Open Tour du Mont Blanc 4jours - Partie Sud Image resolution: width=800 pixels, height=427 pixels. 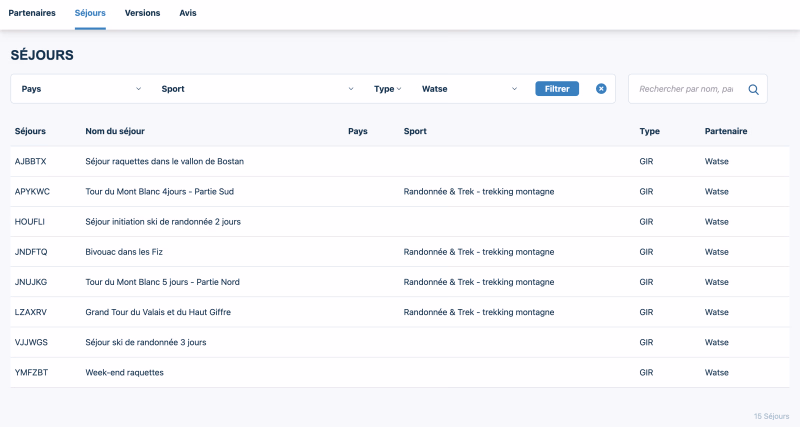pos(160,191)
